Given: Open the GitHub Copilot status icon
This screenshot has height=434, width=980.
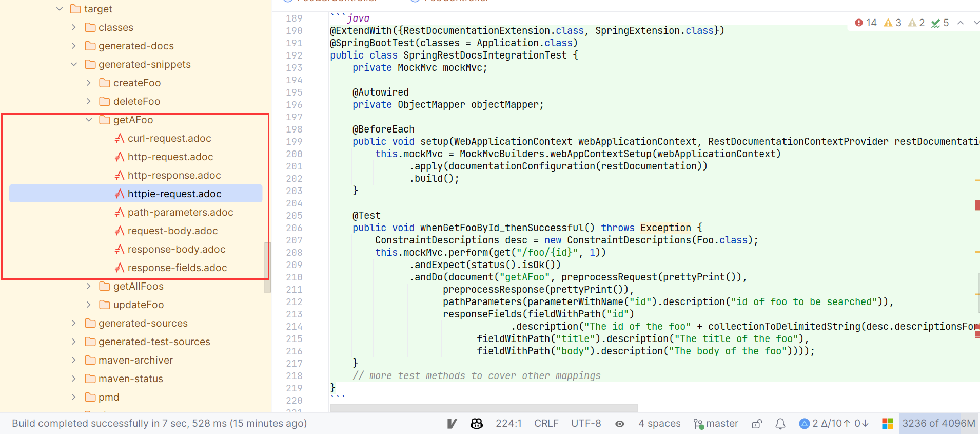Looking at the screenshot, I should [477, 423].
